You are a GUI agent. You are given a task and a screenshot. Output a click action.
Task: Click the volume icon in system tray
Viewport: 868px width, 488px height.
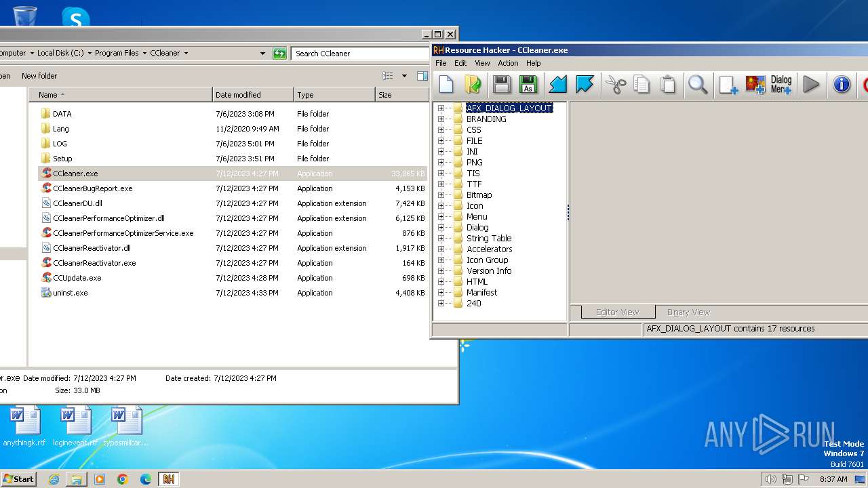pyautogui.click(x=770, y=479)
